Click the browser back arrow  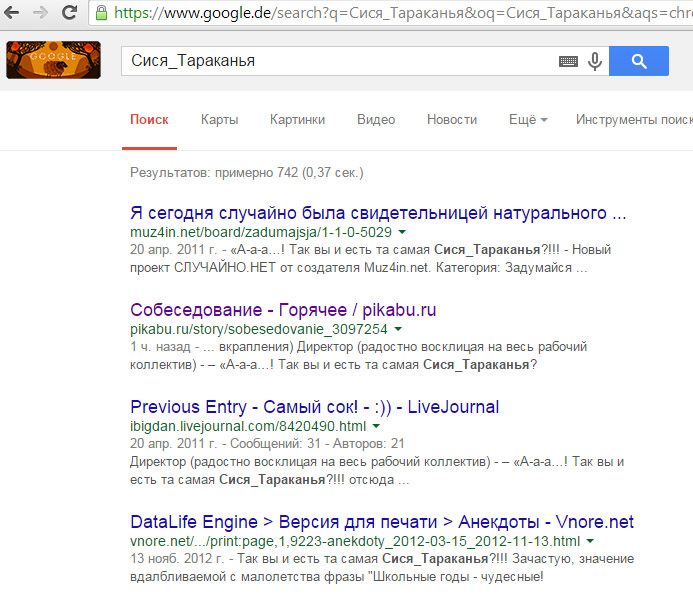(12, 13)
